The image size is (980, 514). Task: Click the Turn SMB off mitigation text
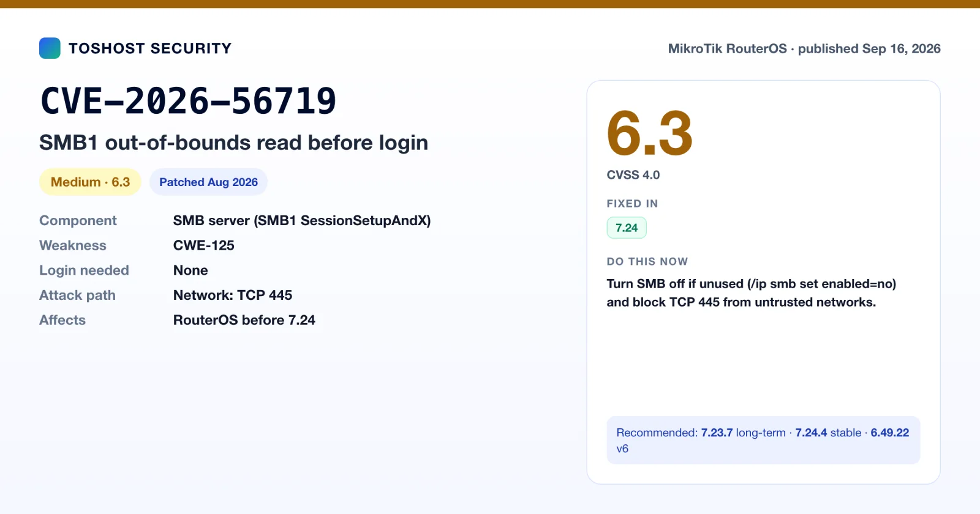click(752, 293)
